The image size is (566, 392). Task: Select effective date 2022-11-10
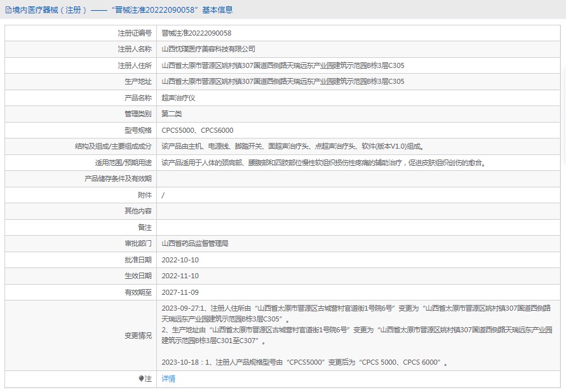pos(180,276)
